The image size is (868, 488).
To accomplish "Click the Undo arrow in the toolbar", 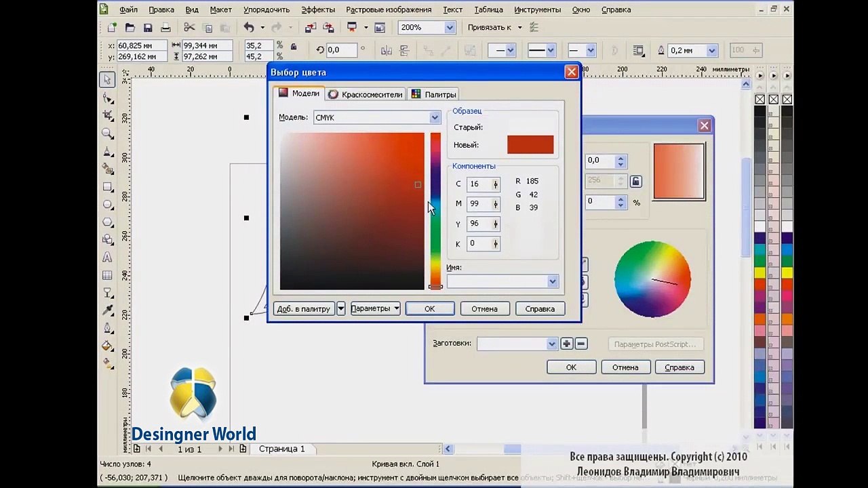I will pos(249,28).
